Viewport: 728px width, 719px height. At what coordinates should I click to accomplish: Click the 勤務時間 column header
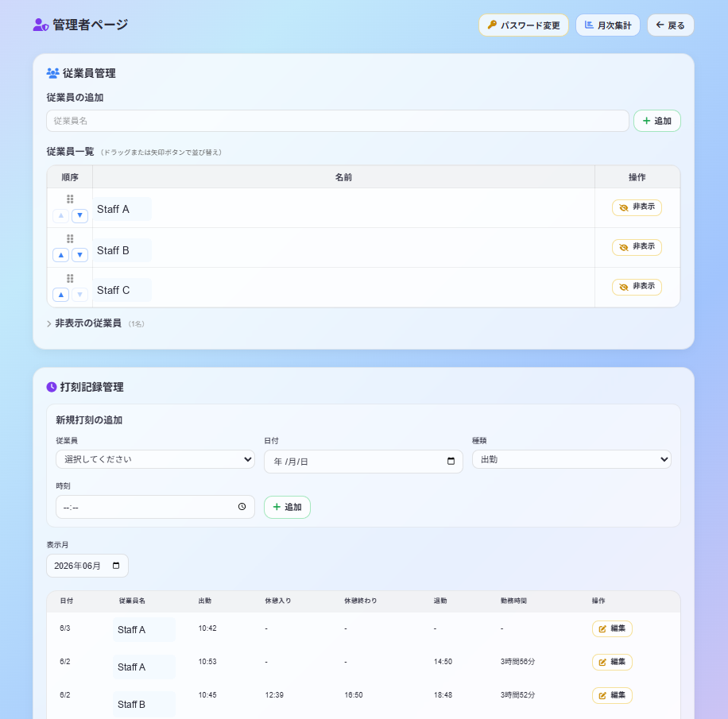coord(513,601)
